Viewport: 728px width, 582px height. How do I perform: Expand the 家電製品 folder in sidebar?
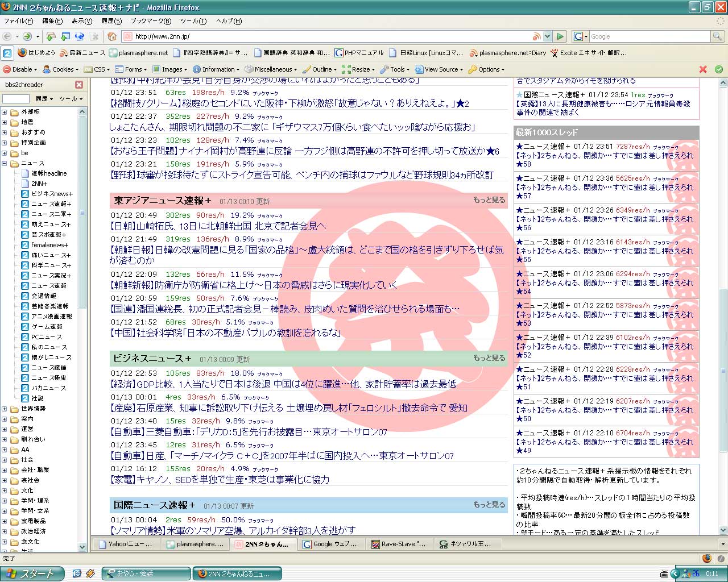(x=5, y=521)
